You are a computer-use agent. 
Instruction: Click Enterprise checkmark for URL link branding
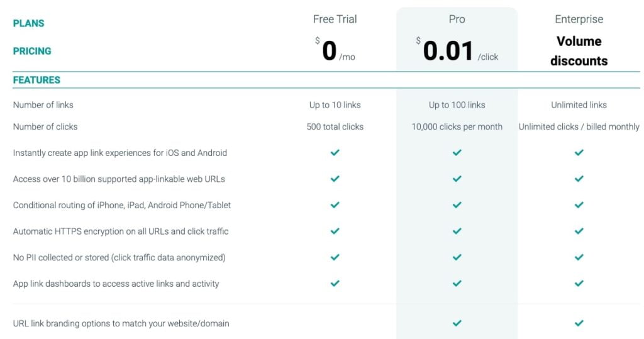tap(579, 323)
